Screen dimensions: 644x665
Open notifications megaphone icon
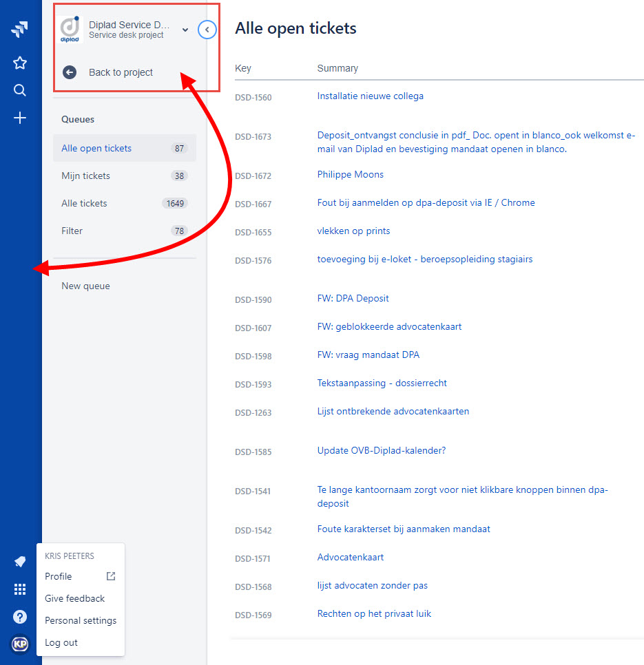pyautogui.click(x=19, y=562)
